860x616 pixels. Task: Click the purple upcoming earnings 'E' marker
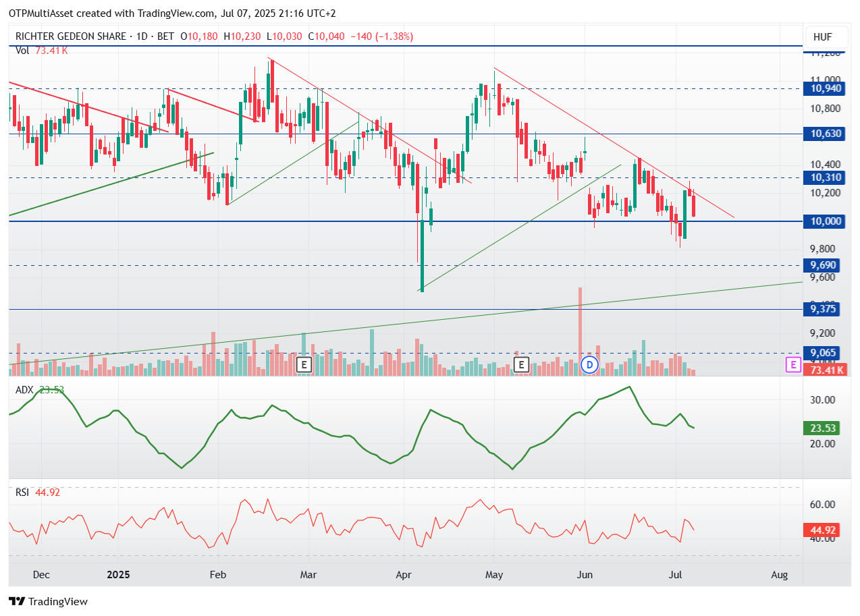[793, 365]
